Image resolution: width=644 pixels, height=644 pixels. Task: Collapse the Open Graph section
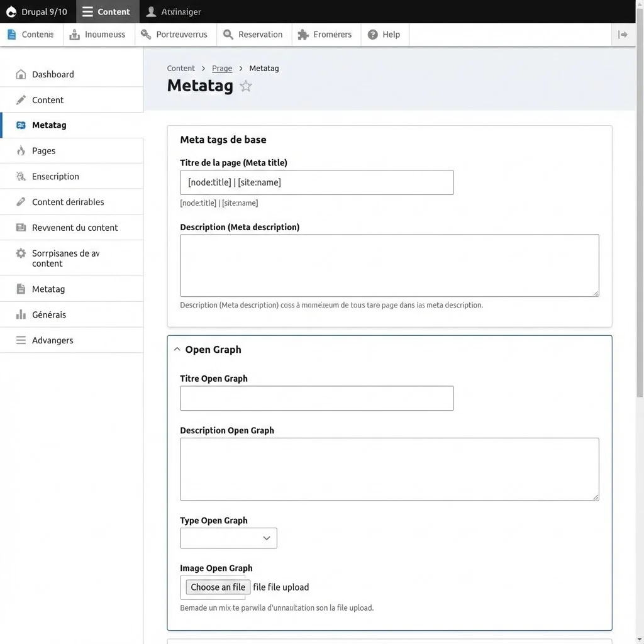click(177, 350)
